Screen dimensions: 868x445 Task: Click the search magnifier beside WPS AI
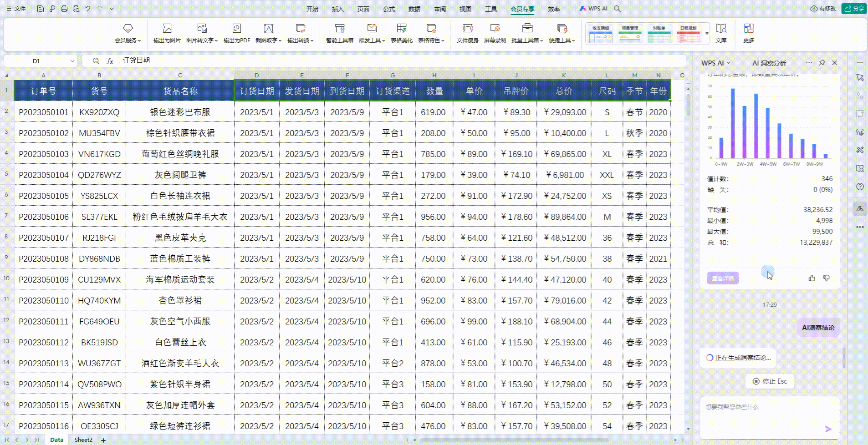tap(618, 9)
